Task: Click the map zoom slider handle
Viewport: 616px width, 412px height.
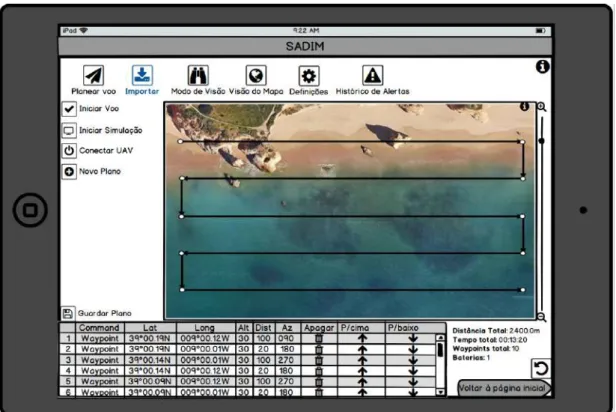Action: pyautogui.click(x=541, y=141)
